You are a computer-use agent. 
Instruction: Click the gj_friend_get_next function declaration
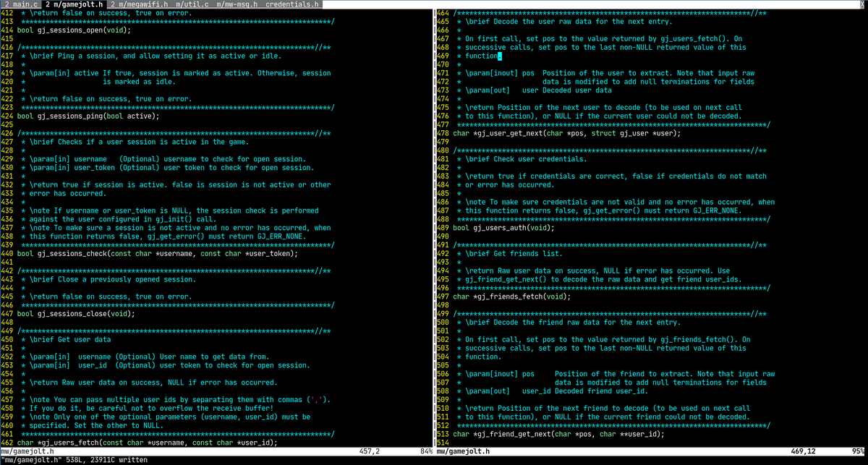click(558, 434)
